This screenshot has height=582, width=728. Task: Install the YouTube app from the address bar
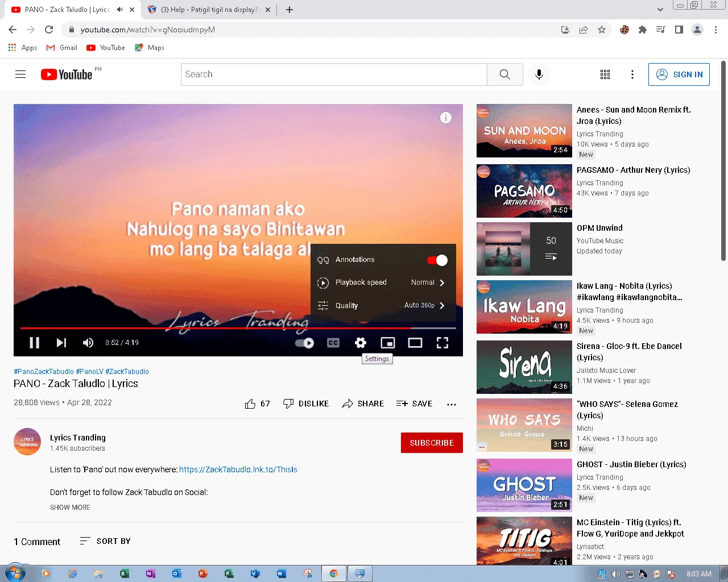(x=565, y=30)
